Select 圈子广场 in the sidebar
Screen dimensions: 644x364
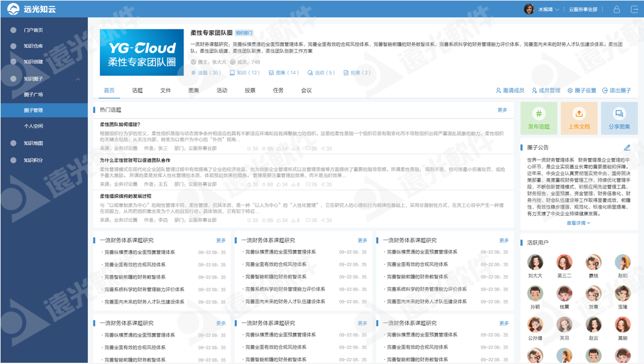34,95
